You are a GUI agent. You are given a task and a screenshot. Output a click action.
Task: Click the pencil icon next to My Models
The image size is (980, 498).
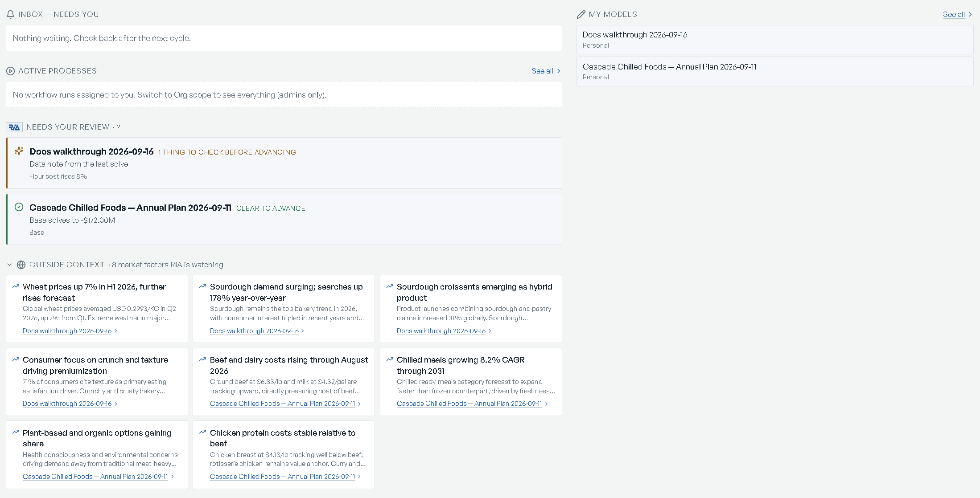click(x=581, y=14)
